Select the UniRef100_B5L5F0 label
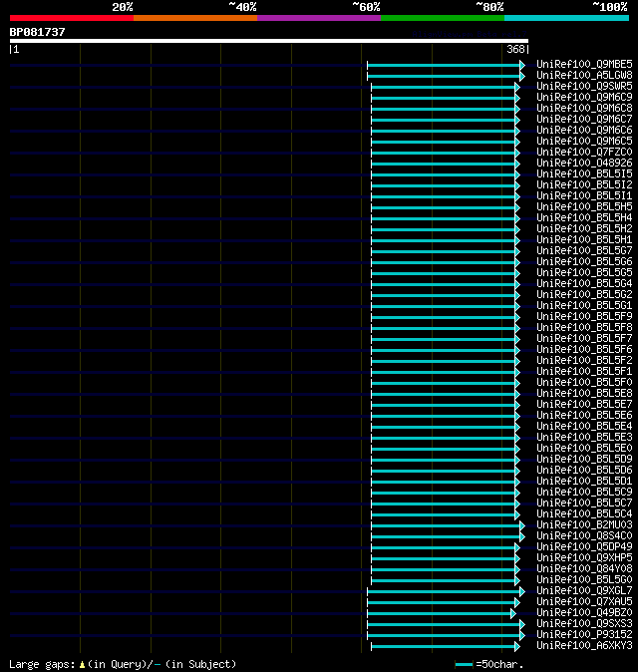 pos(584,382)
